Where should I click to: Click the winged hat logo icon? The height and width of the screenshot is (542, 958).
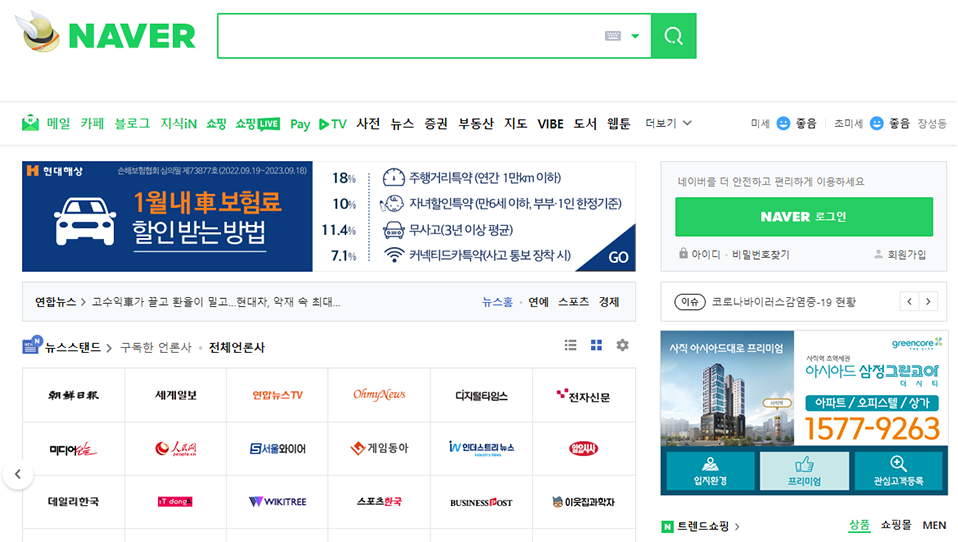[38, 32]
